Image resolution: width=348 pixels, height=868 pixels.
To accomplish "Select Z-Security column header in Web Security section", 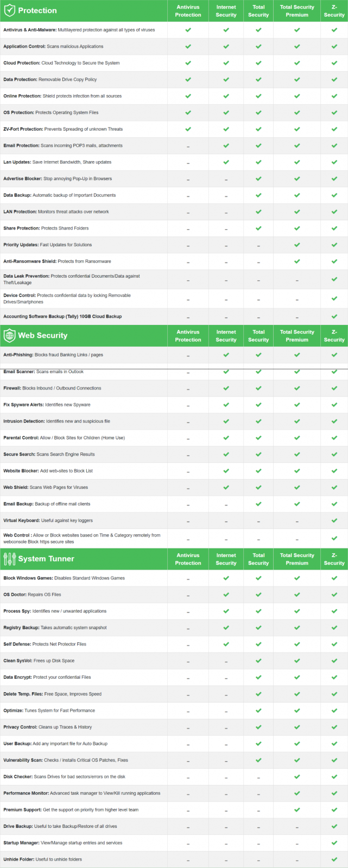I will (x=334, y=336).
